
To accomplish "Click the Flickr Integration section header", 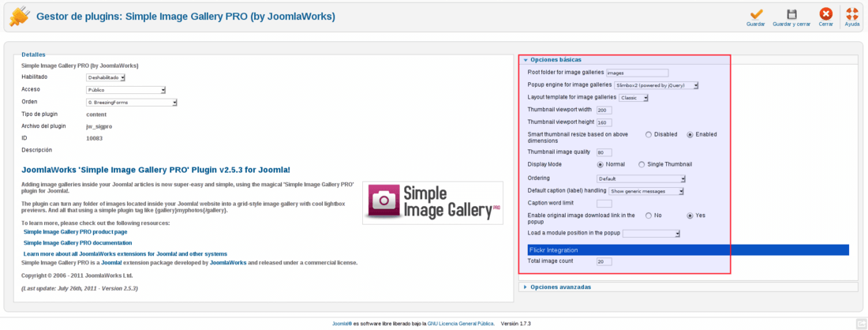I will (689, 250).
